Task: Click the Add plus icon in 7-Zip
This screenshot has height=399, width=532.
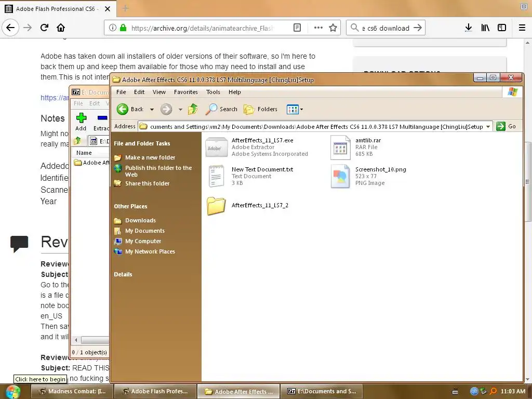Action: [81, 118]
